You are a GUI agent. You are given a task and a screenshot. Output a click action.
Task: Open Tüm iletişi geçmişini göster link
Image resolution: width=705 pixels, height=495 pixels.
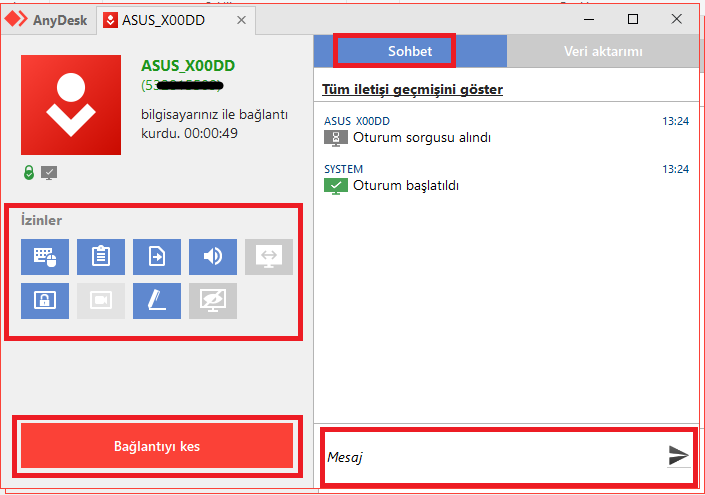click(412, 89)
